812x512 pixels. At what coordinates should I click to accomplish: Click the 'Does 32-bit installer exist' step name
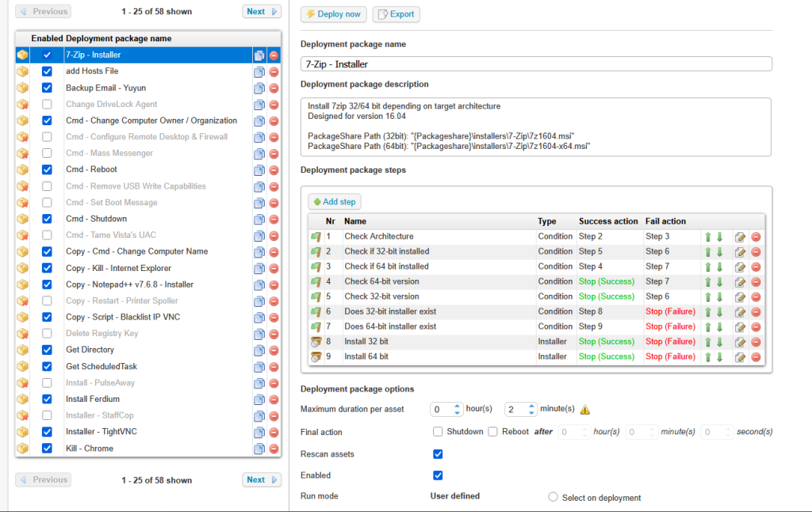(x=390, y=311)
